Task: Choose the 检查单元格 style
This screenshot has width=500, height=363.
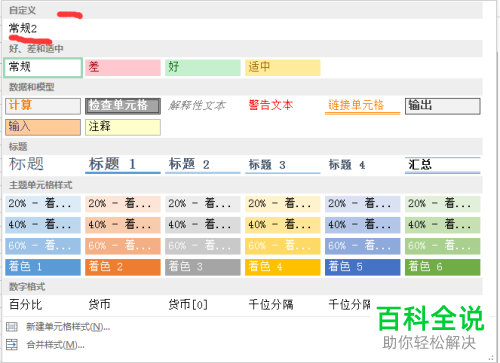Action: click(123, 106)
